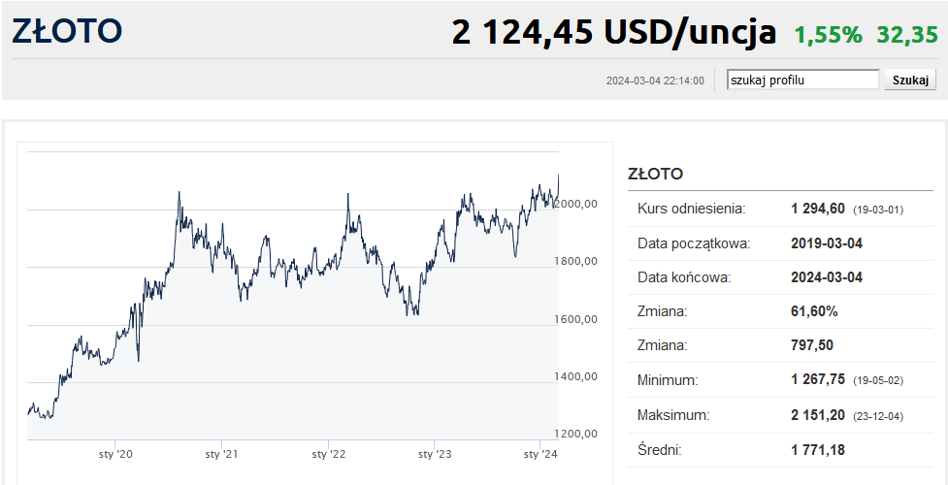Select the 2 124,45 USD/uncja price
Screen dimensions: 948x485
614,33
